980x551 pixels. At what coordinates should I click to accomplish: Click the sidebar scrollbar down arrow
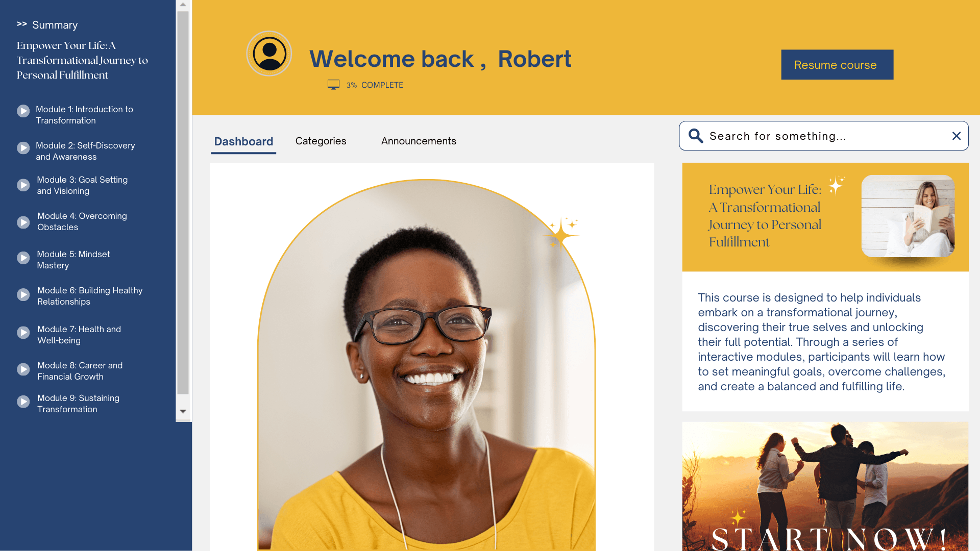pyautogui.click(x=183, y=411)
